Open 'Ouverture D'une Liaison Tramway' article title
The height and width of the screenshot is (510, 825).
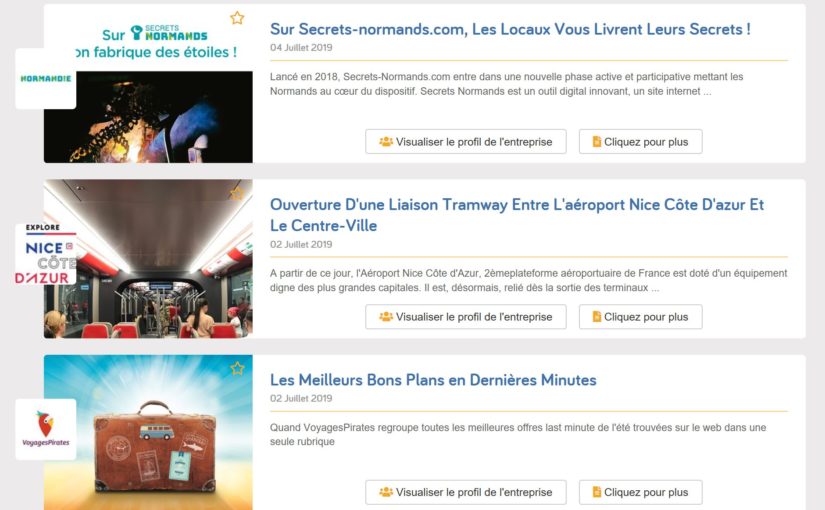(x=517, y=215)
